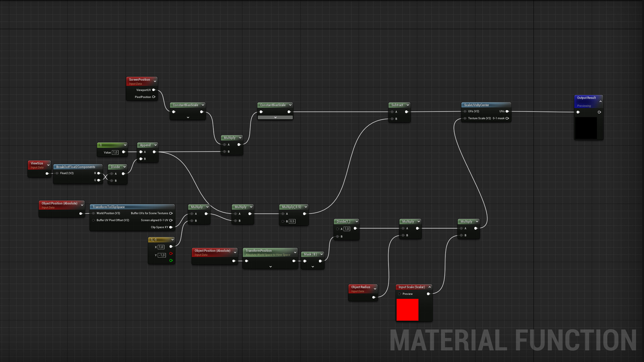Viewport: 644px width, 362px height.
Task: Select the BreakOutFloat2Components node title
Action: pyautogui.click(x=76, y=167)
